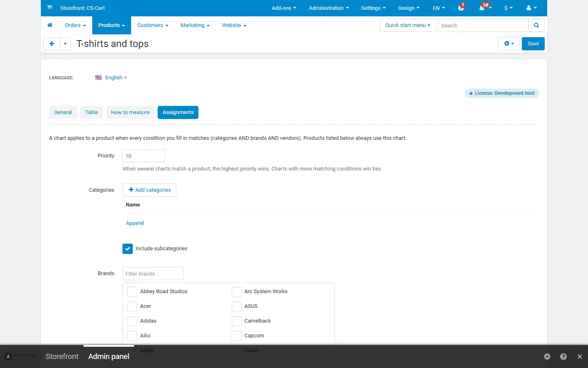Open the help question mark icon
Screen dimensions: 588x368
563,357
